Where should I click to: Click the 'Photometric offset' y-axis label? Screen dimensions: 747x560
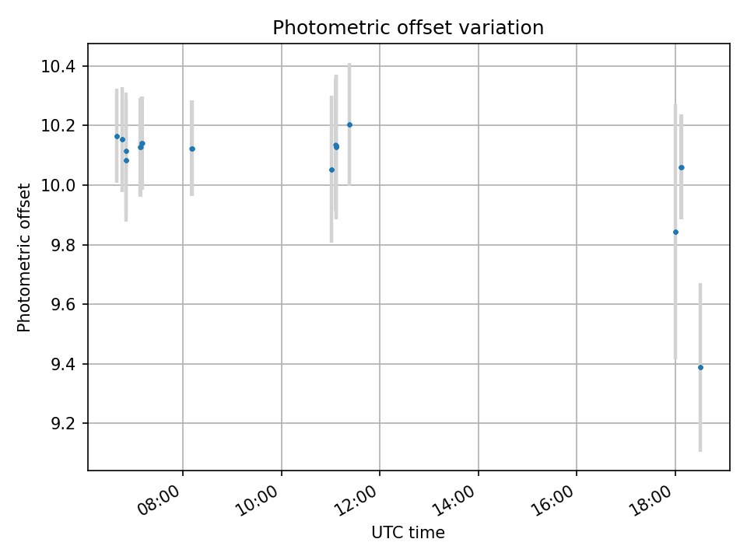point(24,257)
